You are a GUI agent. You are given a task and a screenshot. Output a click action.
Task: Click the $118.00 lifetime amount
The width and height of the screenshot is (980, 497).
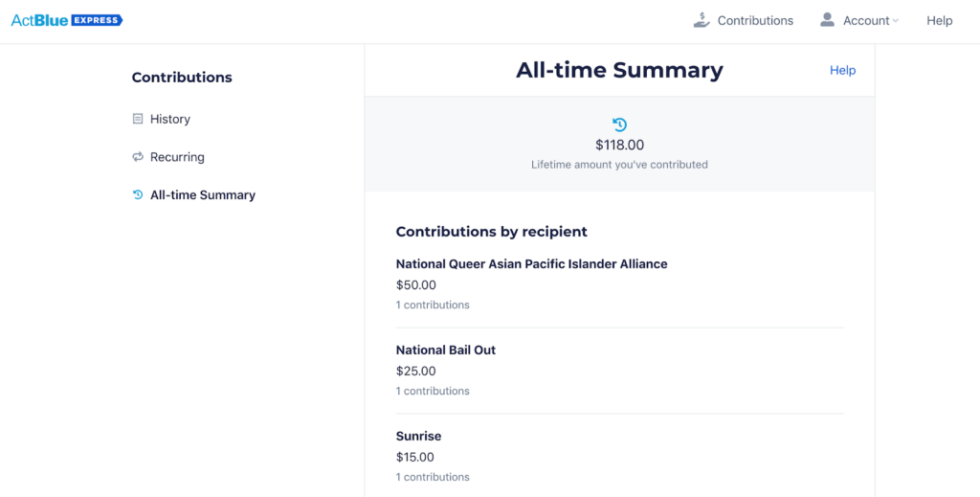click(x=619, y=146)
